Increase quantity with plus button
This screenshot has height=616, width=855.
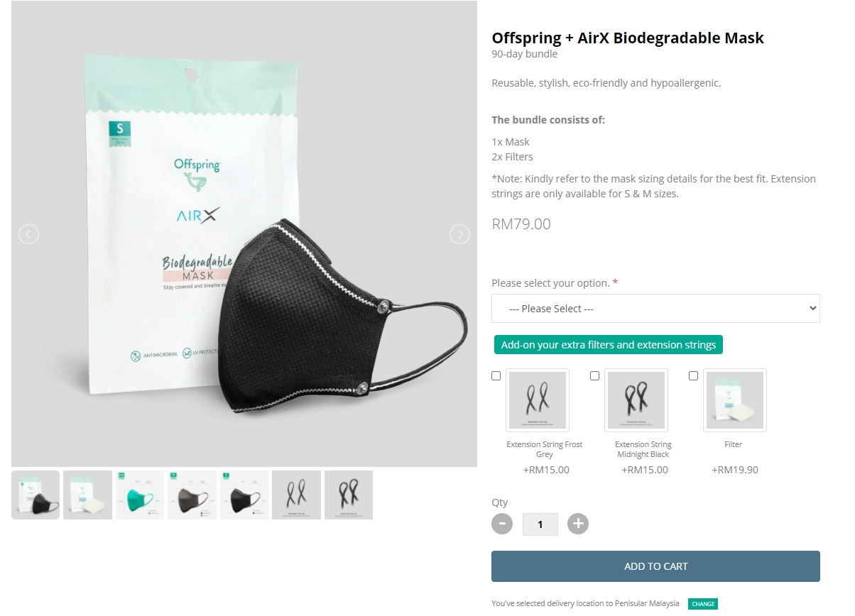[578, 524]
